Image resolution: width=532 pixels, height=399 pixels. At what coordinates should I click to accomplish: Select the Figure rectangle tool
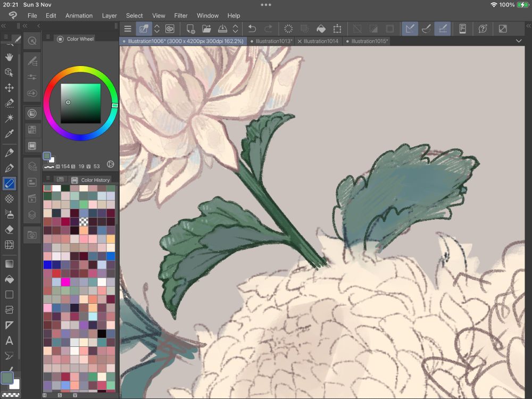9,295
